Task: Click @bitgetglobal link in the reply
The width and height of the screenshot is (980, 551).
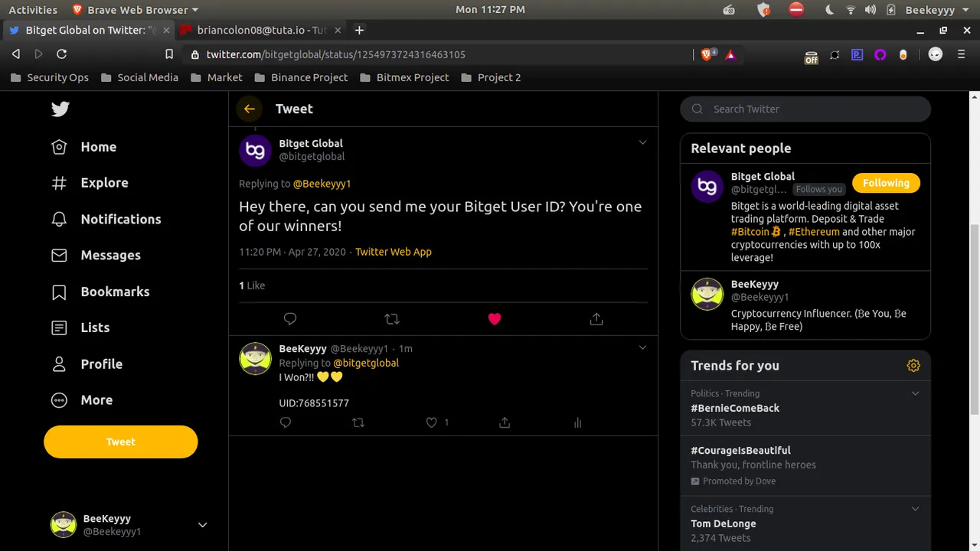Action: click(366, 363)
